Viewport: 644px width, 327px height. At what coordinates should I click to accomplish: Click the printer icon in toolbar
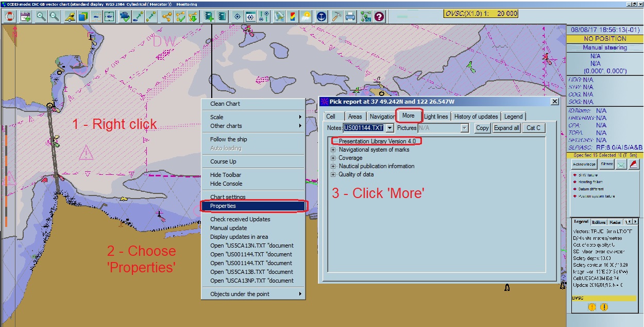pyautogui.click(x=350, y=17)
